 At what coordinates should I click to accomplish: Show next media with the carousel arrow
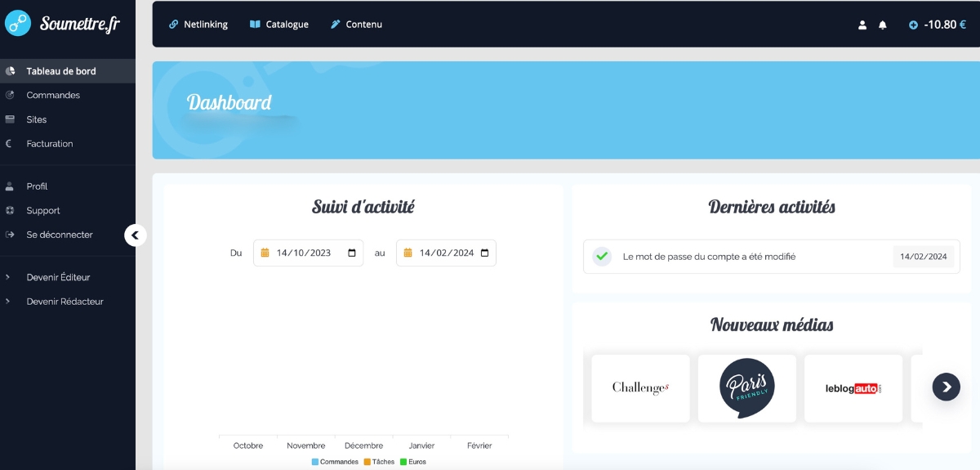946,387
